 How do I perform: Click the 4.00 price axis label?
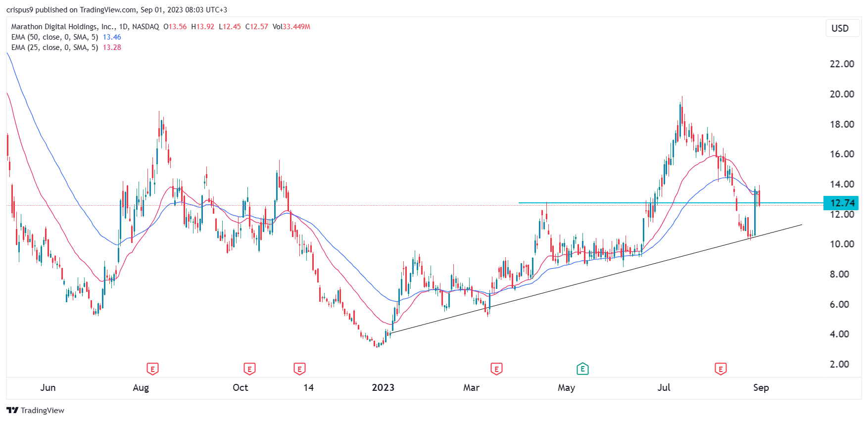point(839,334)
